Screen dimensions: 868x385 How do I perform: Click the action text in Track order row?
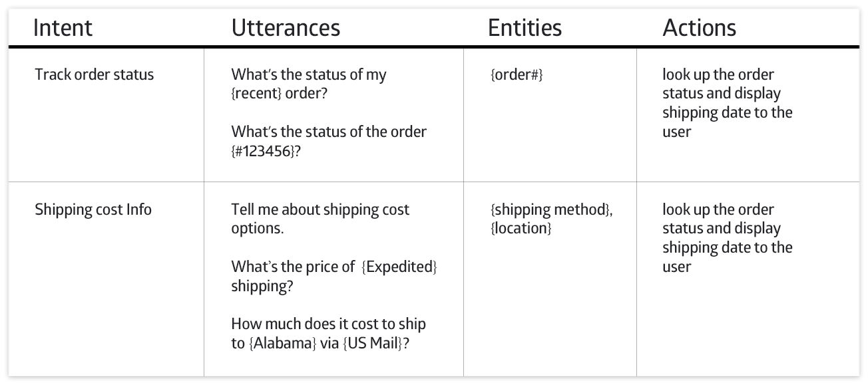(x=727, y=103)
